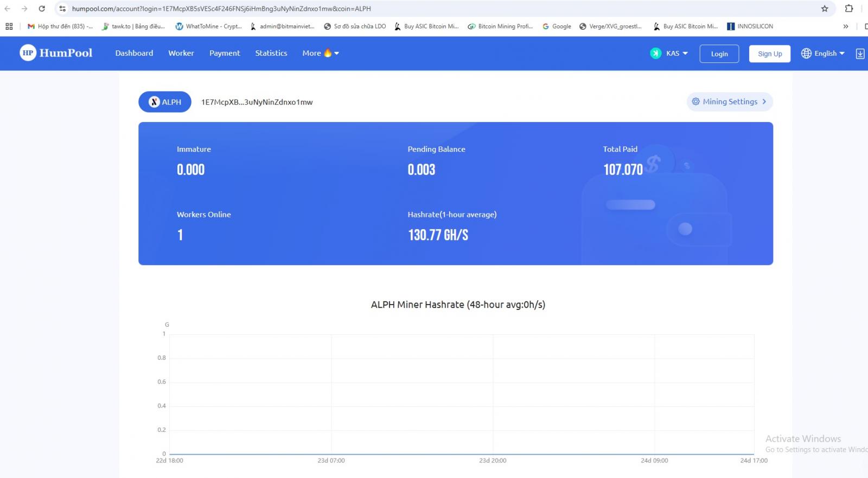
Task: Click the KAS coin icon
Action: 656,53
